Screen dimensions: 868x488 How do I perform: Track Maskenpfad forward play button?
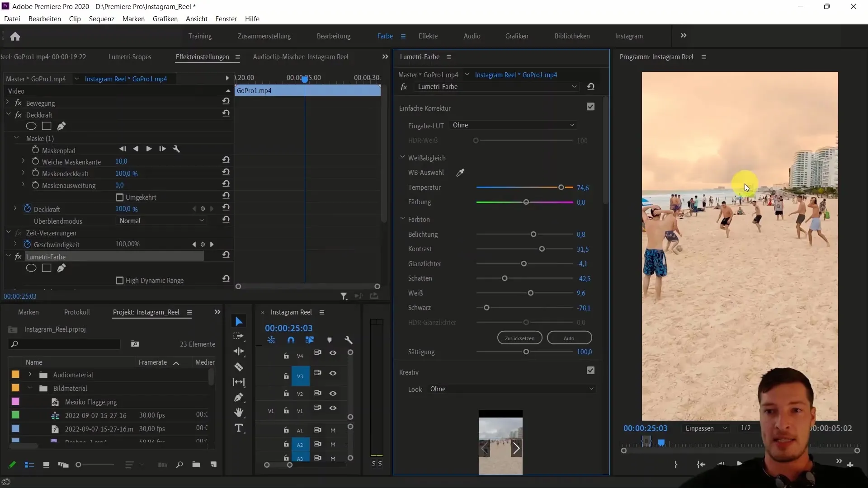[x=149, y=149]
